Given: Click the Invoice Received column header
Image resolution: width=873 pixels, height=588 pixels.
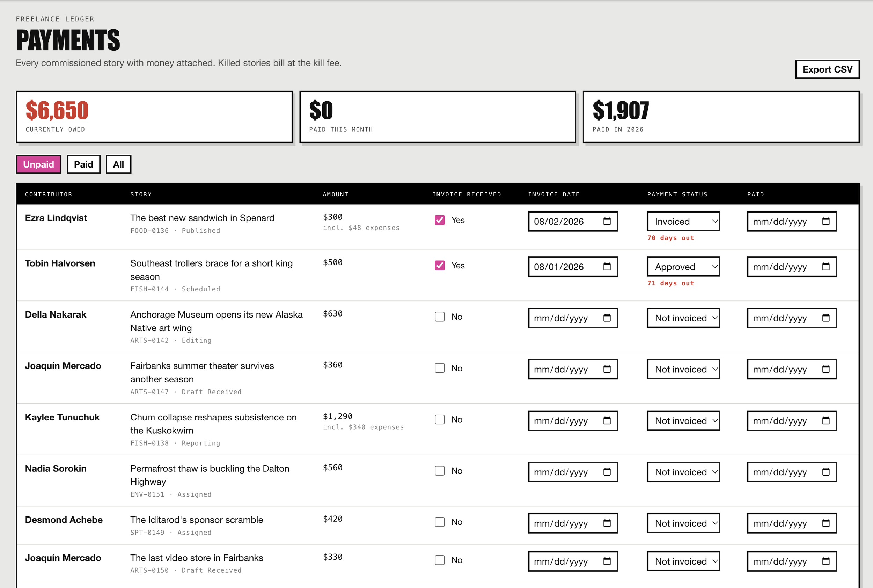Looking at the screenshot, I should click(466, 194).
